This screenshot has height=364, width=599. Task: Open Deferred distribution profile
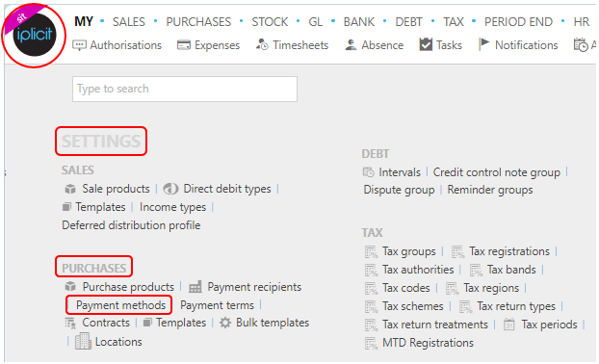point(131,225)
